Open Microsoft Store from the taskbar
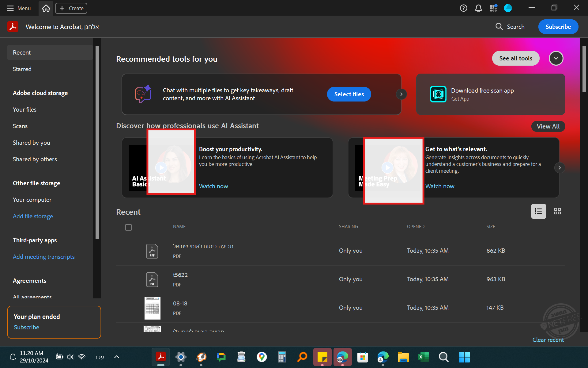This screenshot has width=588, height=368. click(363, 357)
